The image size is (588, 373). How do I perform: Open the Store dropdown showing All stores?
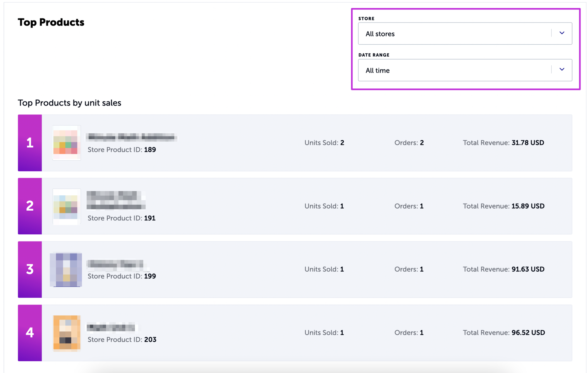coord(465,33)
